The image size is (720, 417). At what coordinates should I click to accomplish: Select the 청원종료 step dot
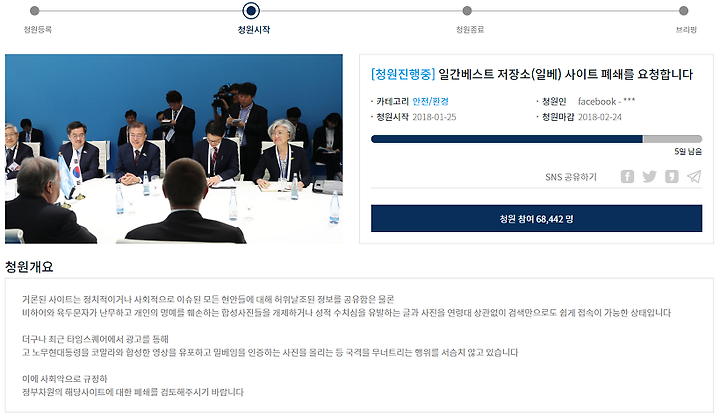point(467,10)
